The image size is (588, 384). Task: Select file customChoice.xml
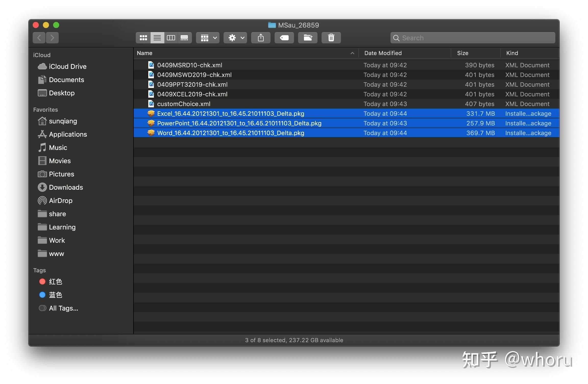click(346, 104)
